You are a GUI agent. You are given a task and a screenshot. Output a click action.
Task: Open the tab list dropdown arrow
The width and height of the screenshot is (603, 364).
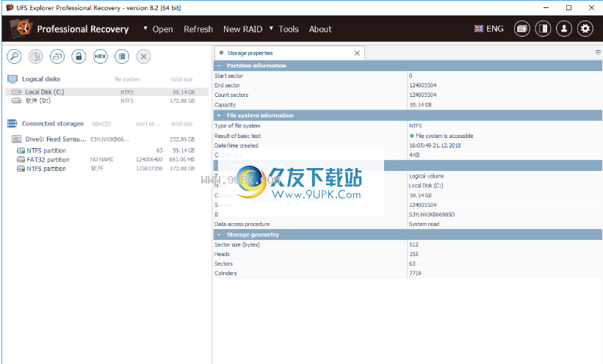tap(598, 52)
